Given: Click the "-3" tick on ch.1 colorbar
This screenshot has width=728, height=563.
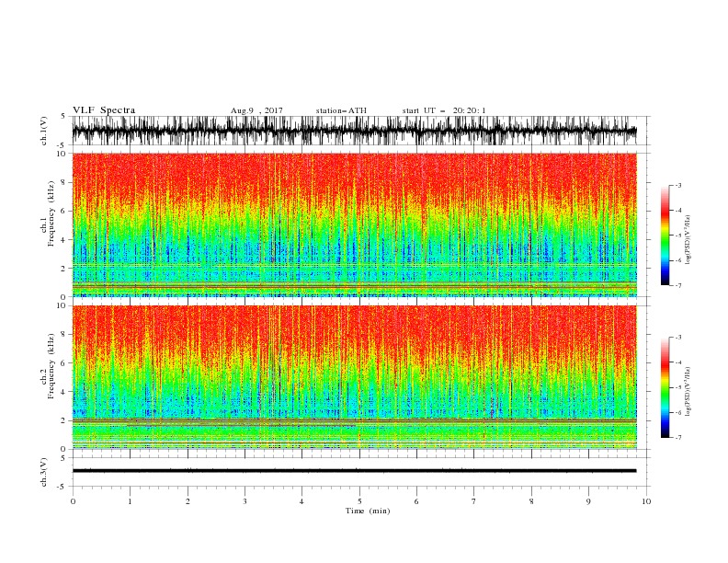Looking at the screenshot, I should pyautogui.click(x=677, y=185).
